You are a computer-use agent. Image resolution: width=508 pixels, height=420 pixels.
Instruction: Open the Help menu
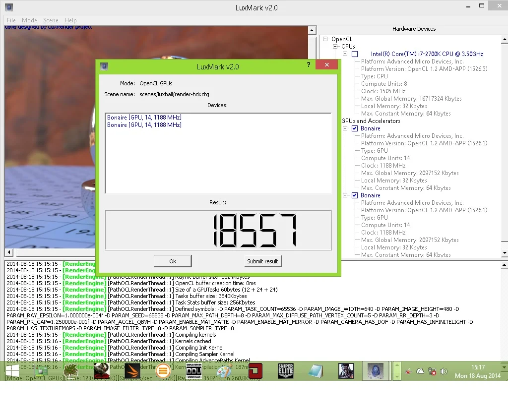click(x=70, y=20)
